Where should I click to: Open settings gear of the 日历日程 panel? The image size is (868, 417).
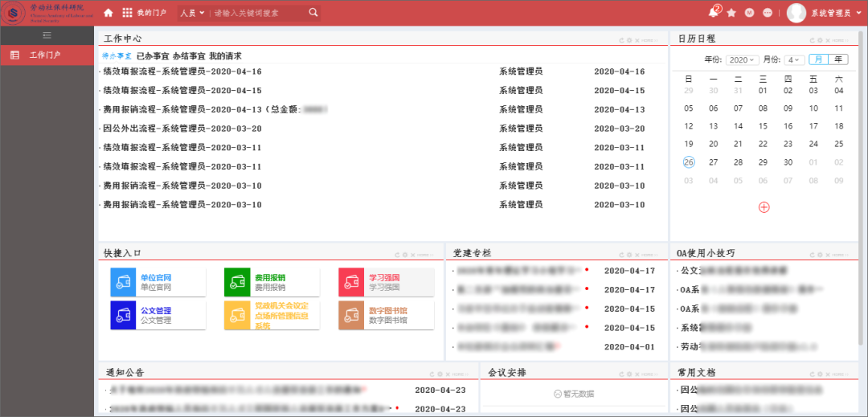coord(820,40)
